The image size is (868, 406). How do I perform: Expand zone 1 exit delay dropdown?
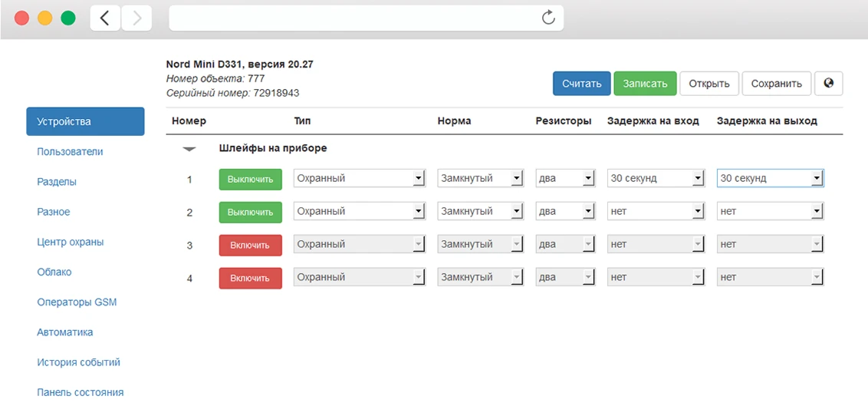(x=770, y=179)
